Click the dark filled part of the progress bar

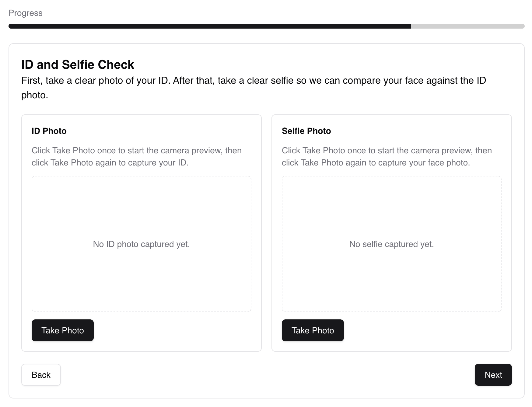click(210, 26)
